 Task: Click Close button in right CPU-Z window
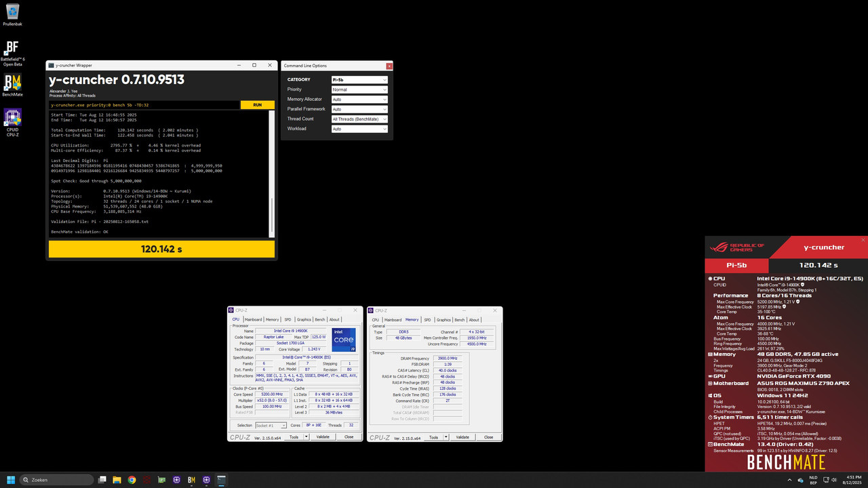[488, 437]
